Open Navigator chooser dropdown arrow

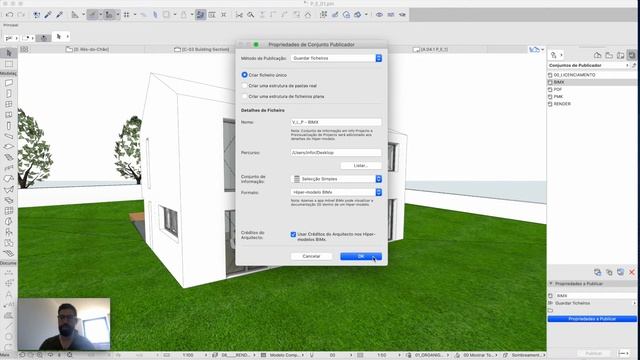click(x=556, y=55)
